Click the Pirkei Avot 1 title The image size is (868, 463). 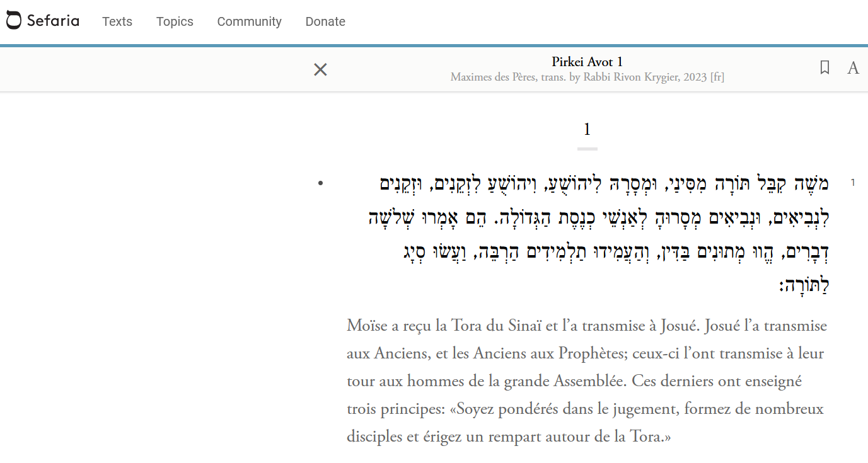point(587,62)
